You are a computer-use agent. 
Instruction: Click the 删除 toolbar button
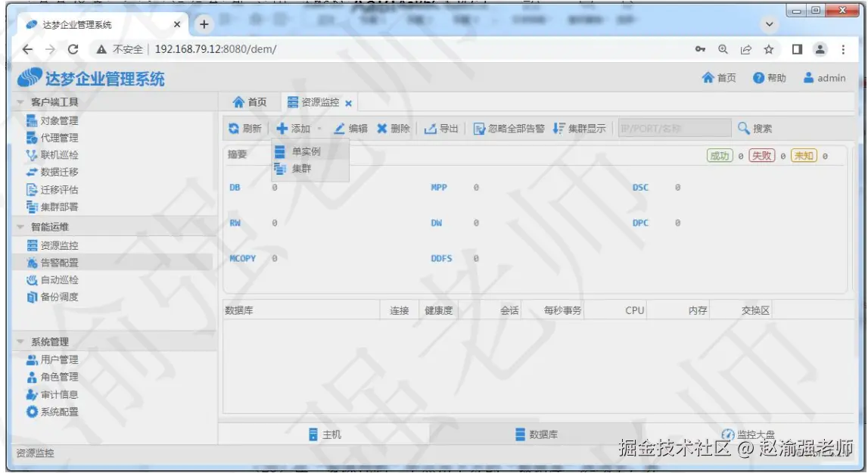394,129
